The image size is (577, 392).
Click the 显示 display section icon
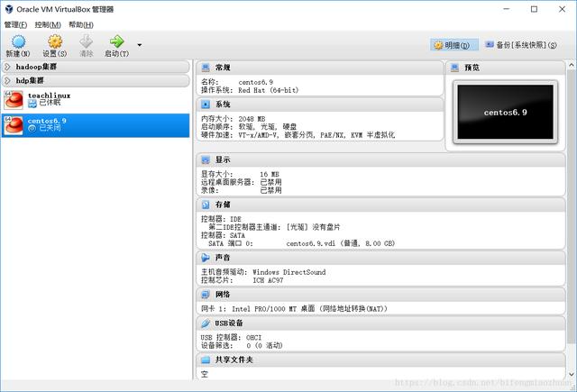(x=206, y=160)
